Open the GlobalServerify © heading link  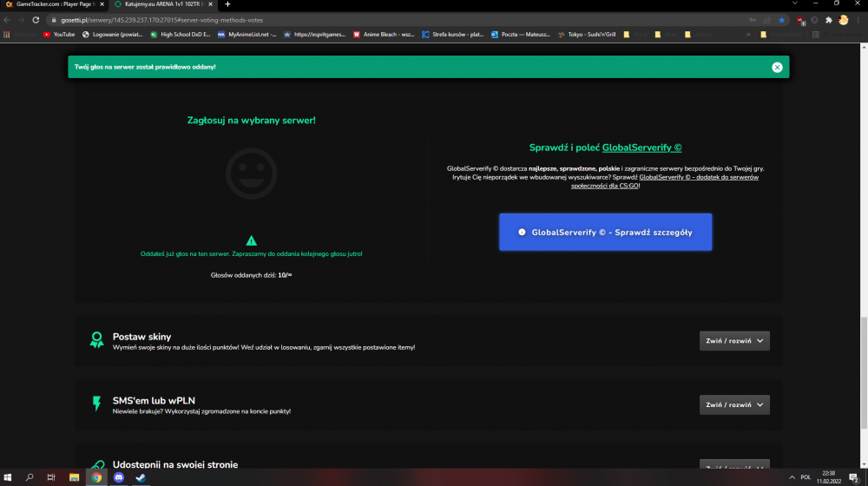(641, 148)
